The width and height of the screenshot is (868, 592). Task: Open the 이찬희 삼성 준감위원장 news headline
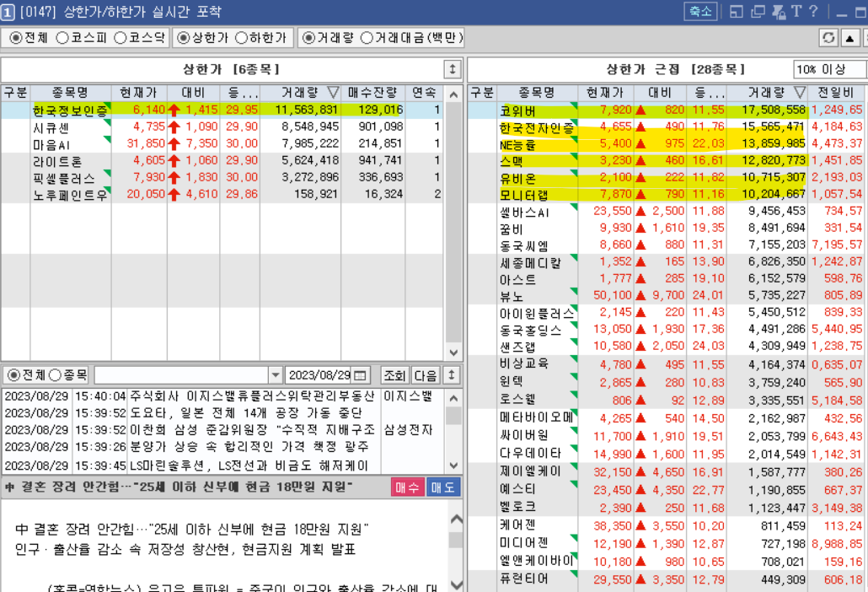253,430
